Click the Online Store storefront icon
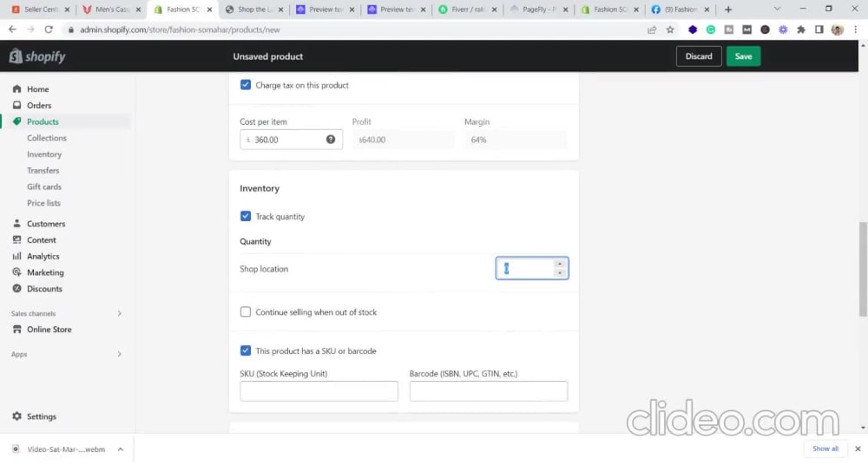 click(x=16, y=330)
